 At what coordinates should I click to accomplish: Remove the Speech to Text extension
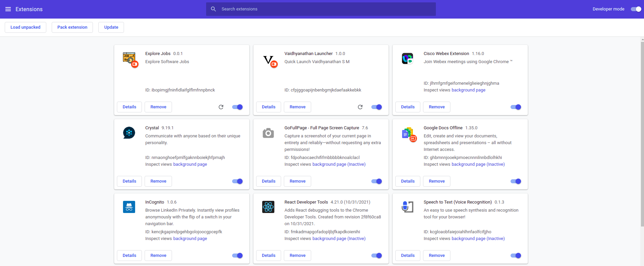coord(437,256)
